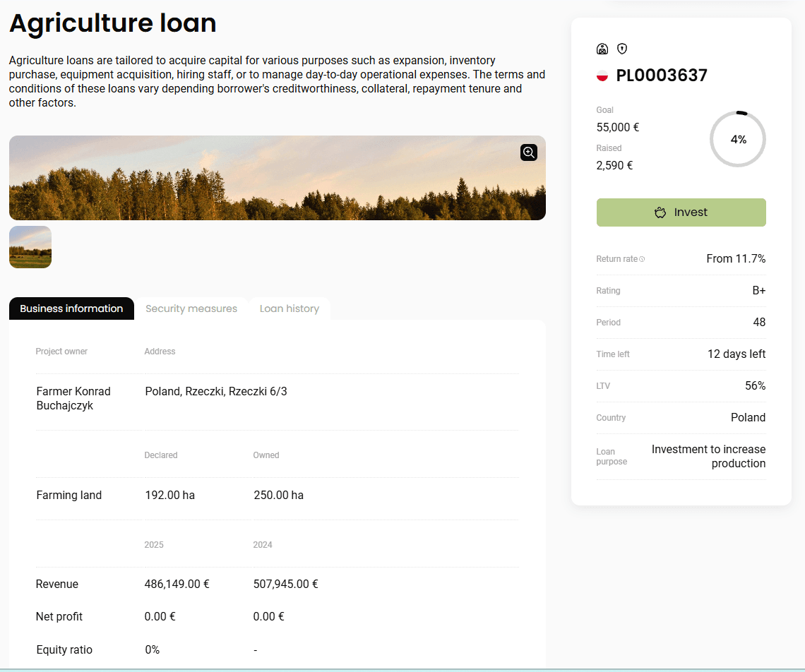Screen dimensions: 805x672
Task: Click the farm barn icon above loan ID
Action: pyautogui.click(x=602, y=49)
